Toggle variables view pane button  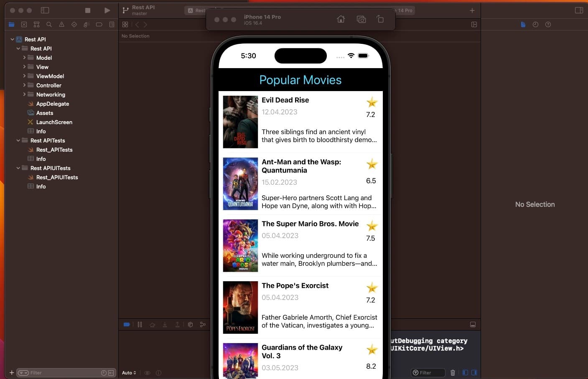tap(465, 373)
